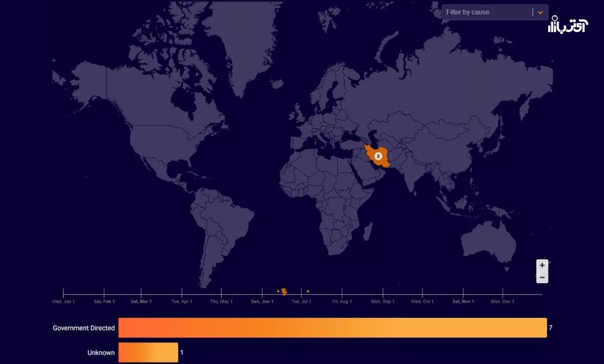
Task: Select the Iran marker showing 8
Action: click(378, 156)
